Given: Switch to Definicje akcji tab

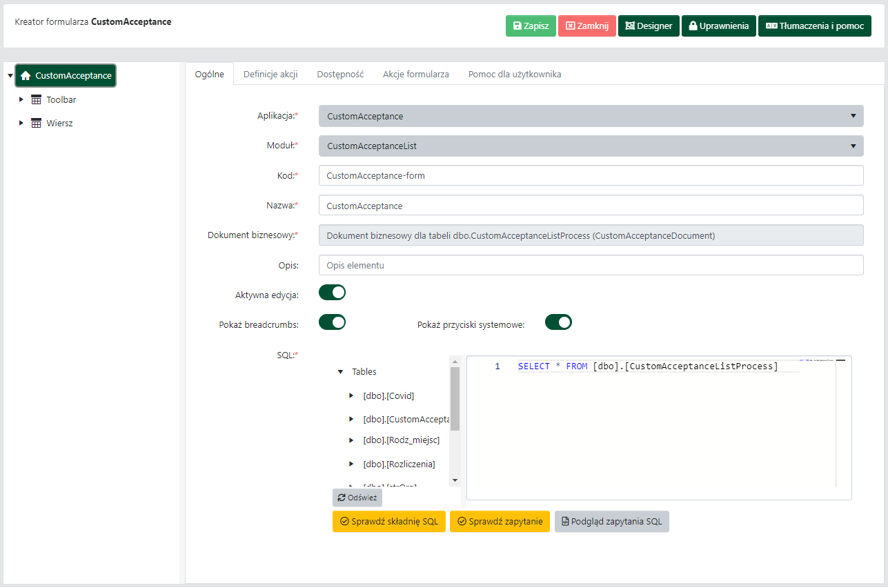Looking at the screenshot, I should [x=270, y=75].
